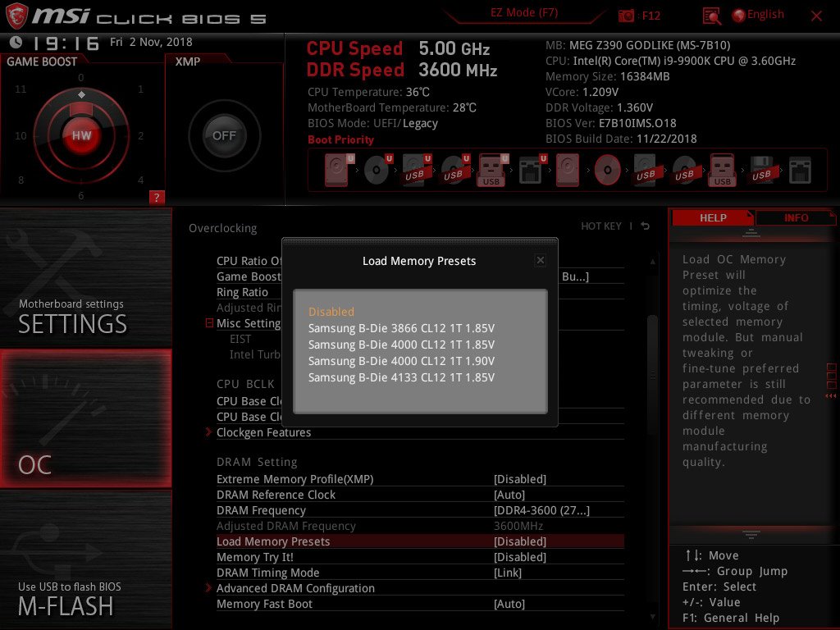This screenshot has width=840, height=630.
Task: Click the scroll-up arrow of settings list
Action: pos(652,262)
